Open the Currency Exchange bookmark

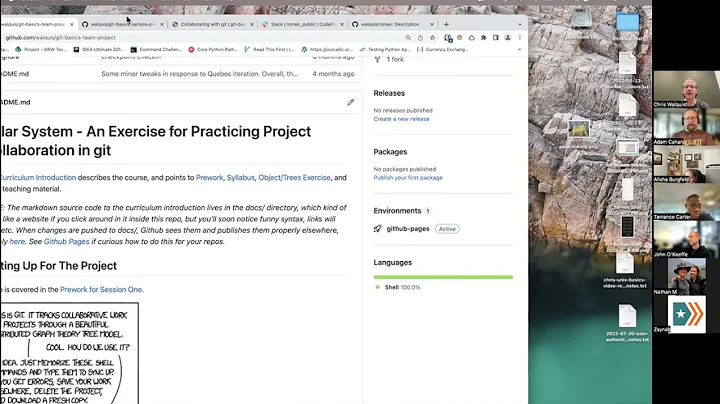pos(443,50)
